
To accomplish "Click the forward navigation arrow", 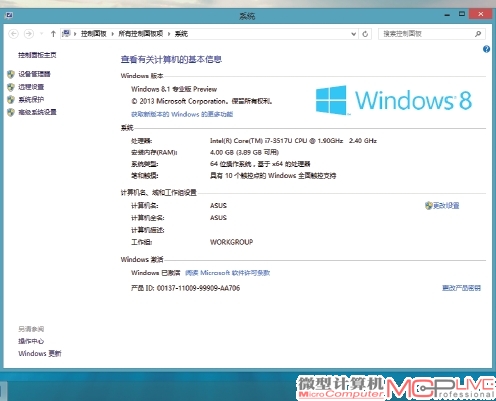I will click(29, 34).
